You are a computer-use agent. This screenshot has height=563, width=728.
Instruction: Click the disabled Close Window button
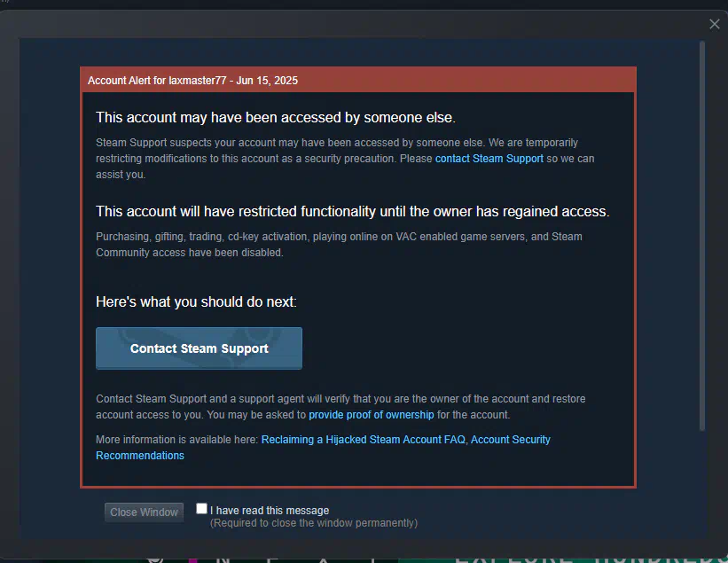pos(144,512)
